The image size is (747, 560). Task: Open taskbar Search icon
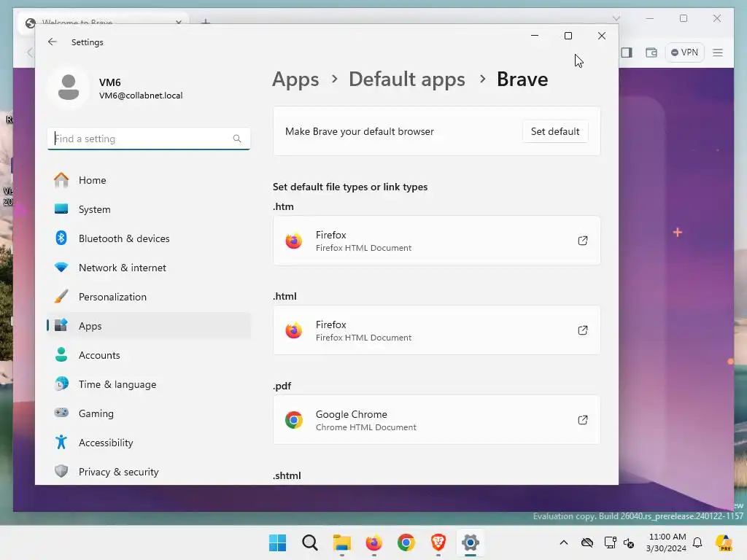309,542
